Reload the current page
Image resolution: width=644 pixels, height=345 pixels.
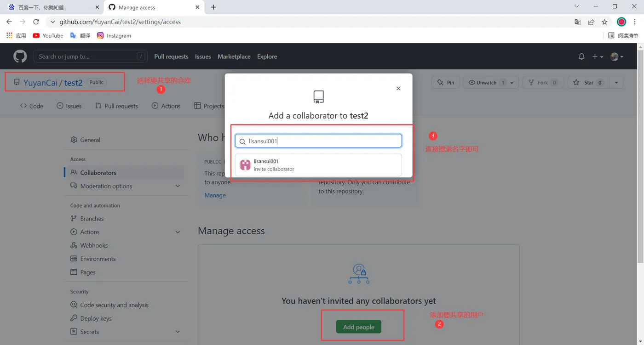pyautogui.click(x=36, y=22)
